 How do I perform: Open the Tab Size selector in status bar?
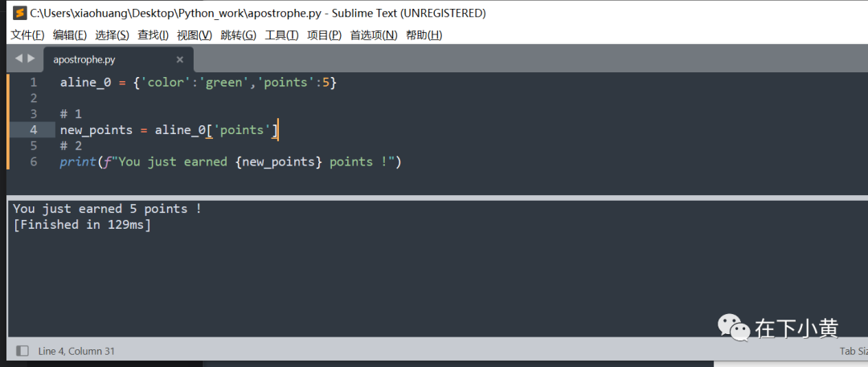853,351
